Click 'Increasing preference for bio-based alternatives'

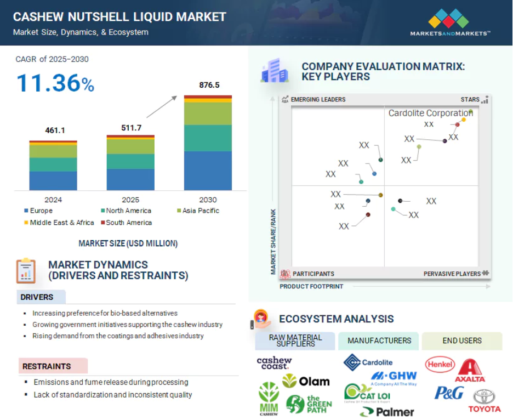(105, 313)
